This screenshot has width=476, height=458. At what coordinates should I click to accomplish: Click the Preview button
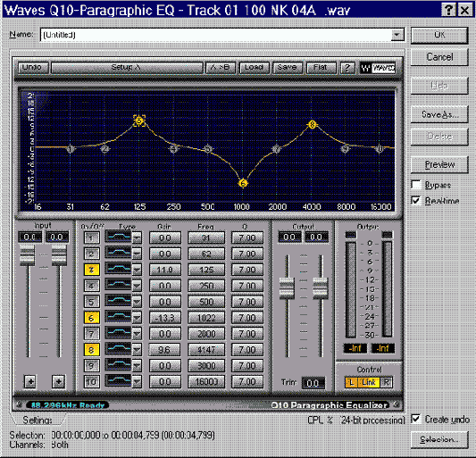(x=439, y=165)
